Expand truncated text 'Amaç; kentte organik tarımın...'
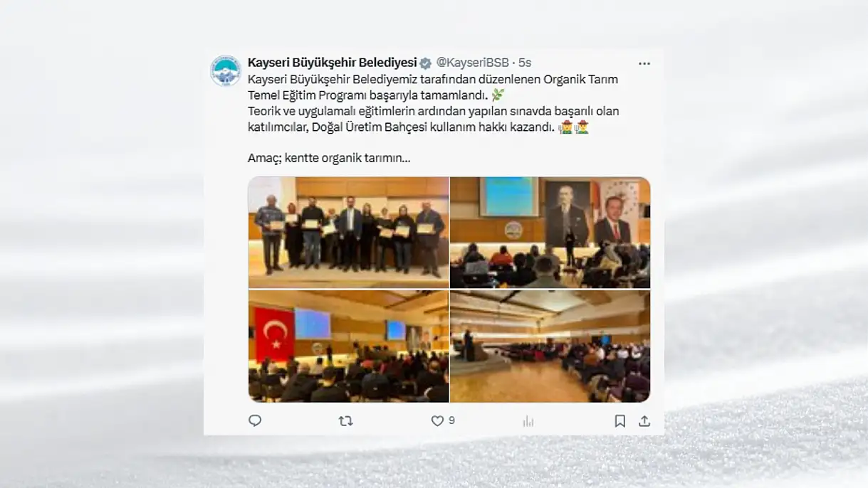Image resolution: width=868 pixels, height=488 pixels. [329, 158]
